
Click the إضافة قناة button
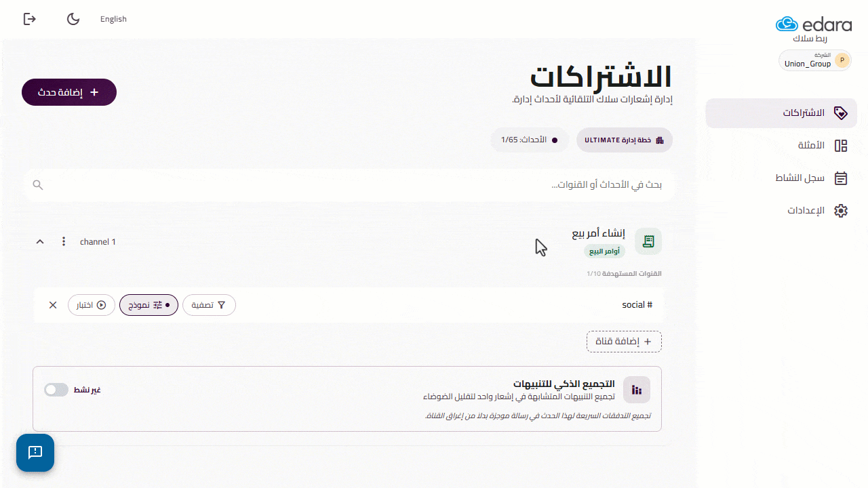pyautogui.click(x=624, y=342)
